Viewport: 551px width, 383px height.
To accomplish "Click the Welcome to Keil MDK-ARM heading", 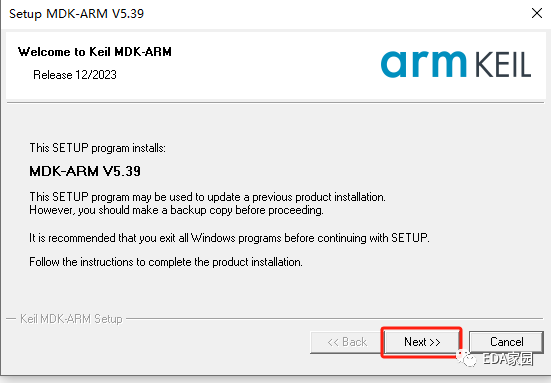I will click(x=95, y=52).
